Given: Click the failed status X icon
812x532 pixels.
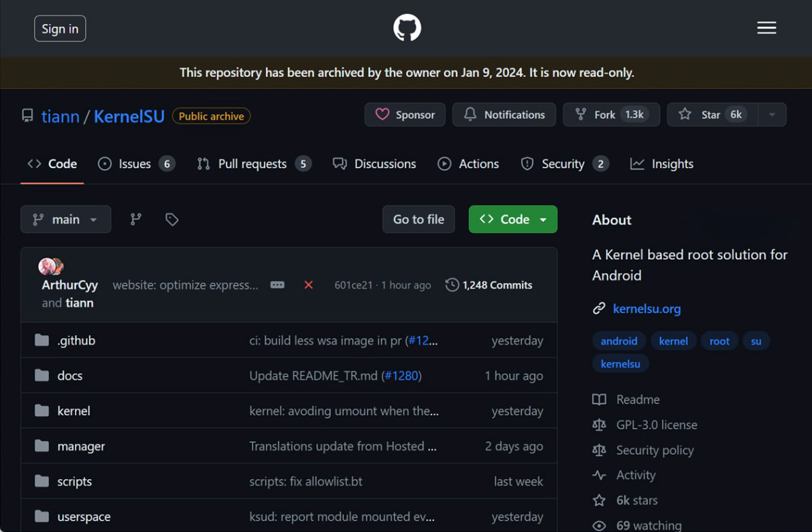Looking at the screenshot, I should (308, 285).
